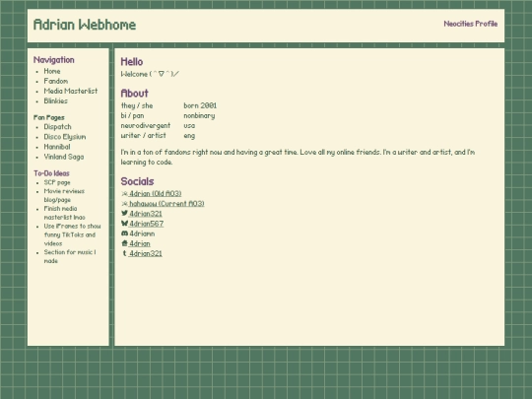Click the nonbinary text
532x399 pixels.
[x=199, y=115]
